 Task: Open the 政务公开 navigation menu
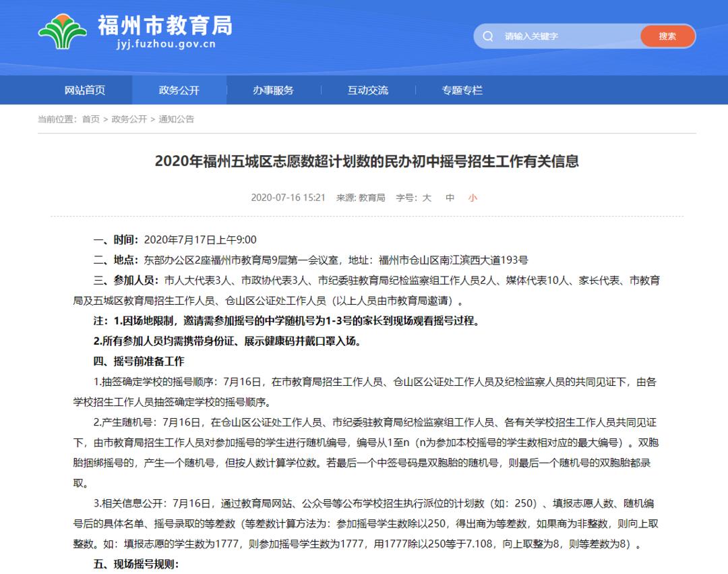[x=179, y=90]
